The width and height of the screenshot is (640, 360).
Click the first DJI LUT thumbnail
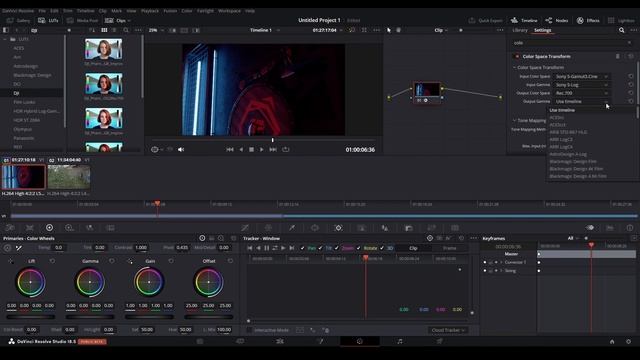tap(104, 49)
